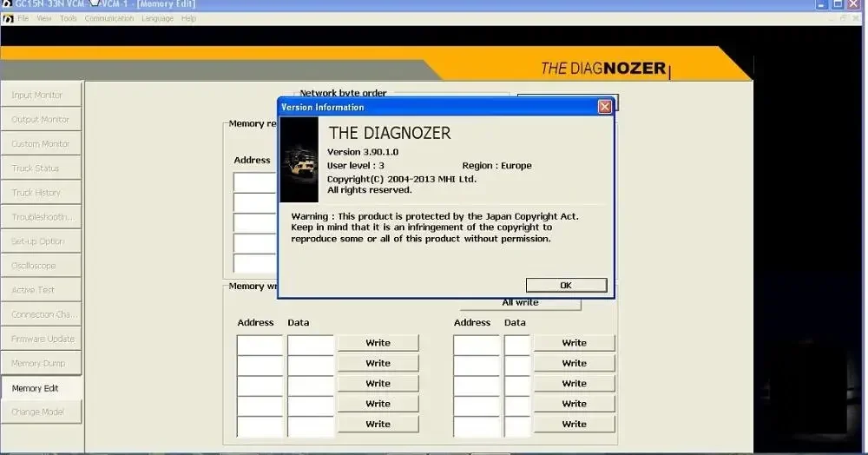Click fourth Write button in left group

[x=378, y=404]
